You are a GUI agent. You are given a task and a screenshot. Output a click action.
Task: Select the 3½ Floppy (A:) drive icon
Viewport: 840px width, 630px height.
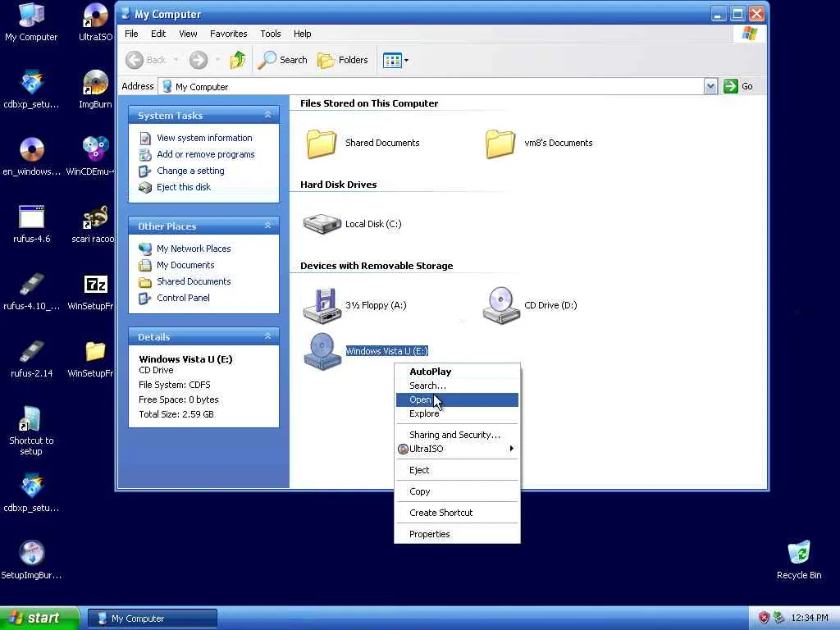pyautogui.click(x=322, y=306)
